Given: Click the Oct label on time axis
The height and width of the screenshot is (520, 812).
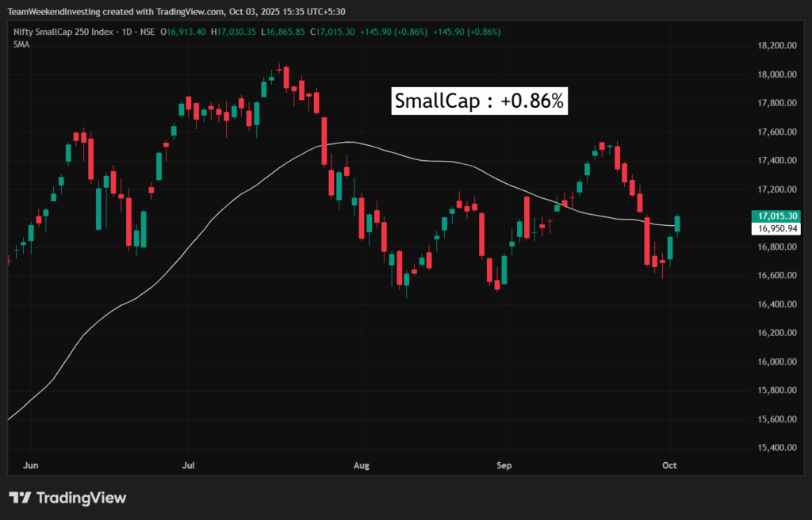Looking at the screenshot, I should [670, 466].
